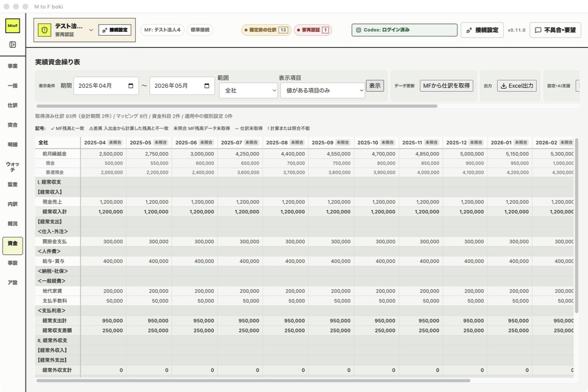Select 監査 in the sidebar
Image resolution: width=588 pixels, height=392 pixels.
point(12,185)
